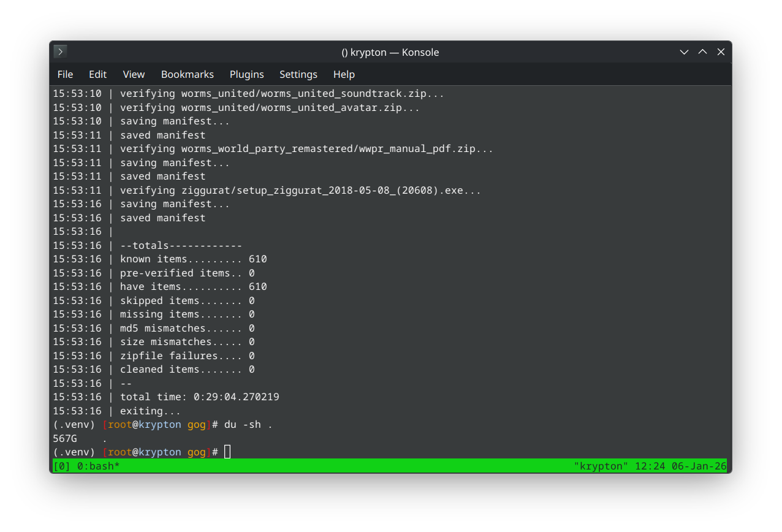Screen dimensions: 782x532
Task: Click the "krypton" hostname in tmux status bar
Action: coord(601,466)
